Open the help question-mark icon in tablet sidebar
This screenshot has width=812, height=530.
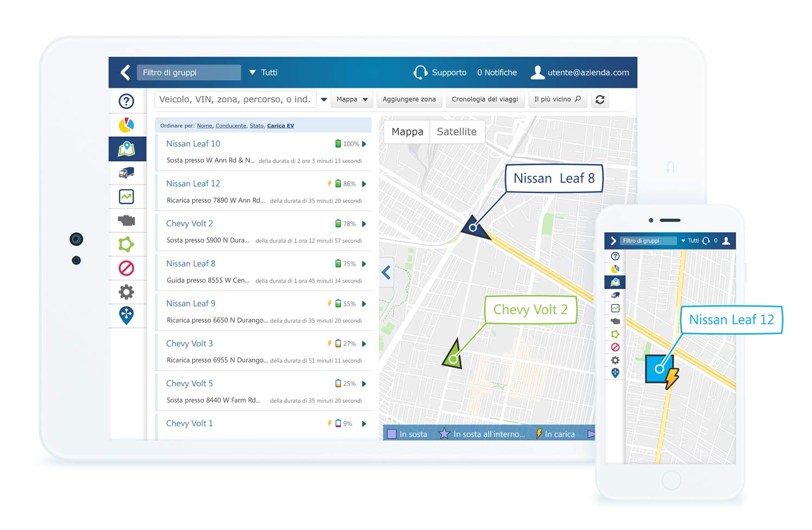[x=126, y=101]
